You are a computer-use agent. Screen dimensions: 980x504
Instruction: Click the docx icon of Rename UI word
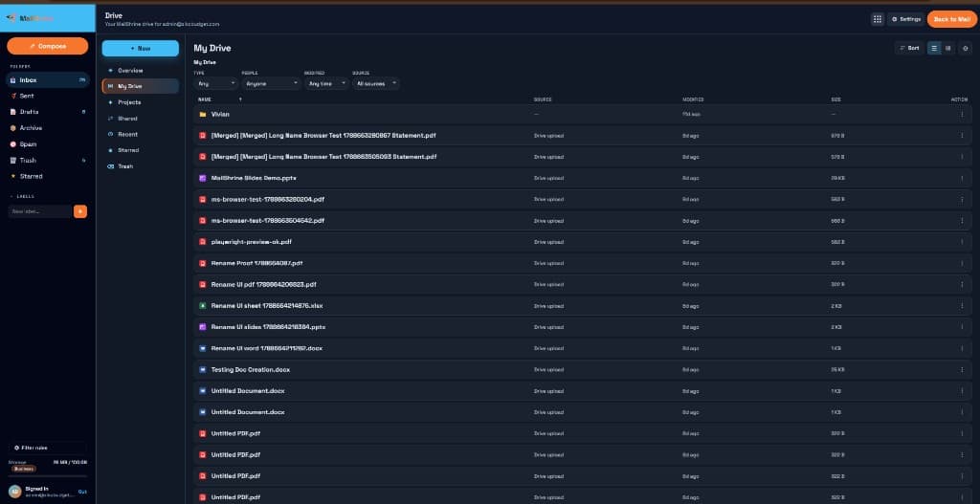(203, 348)
